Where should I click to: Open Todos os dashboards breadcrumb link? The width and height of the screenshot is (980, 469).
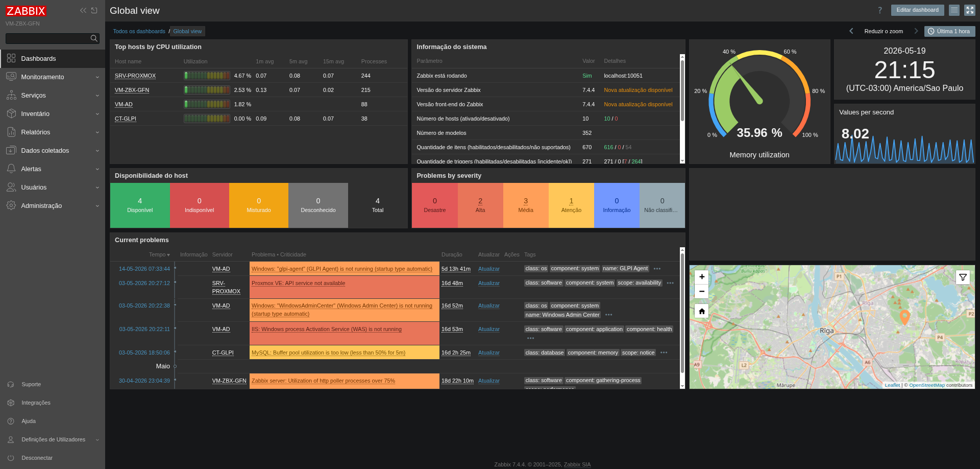click(x=139, y=31)
